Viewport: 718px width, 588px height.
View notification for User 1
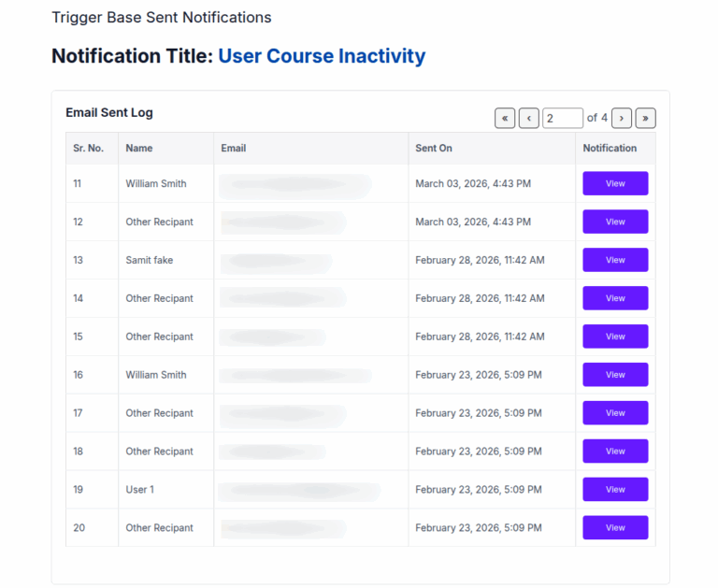point(615,489)
